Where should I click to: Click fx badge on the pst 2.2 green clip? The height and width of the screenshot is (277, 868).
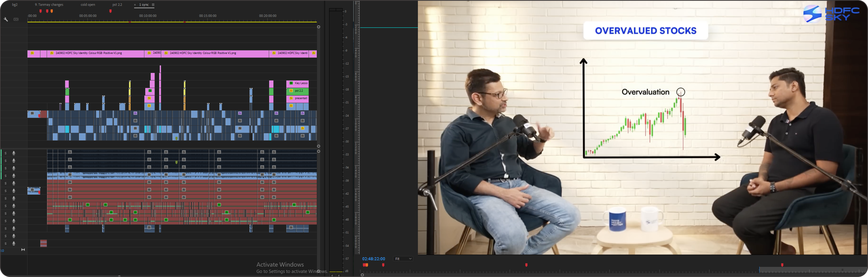[291, 91]
